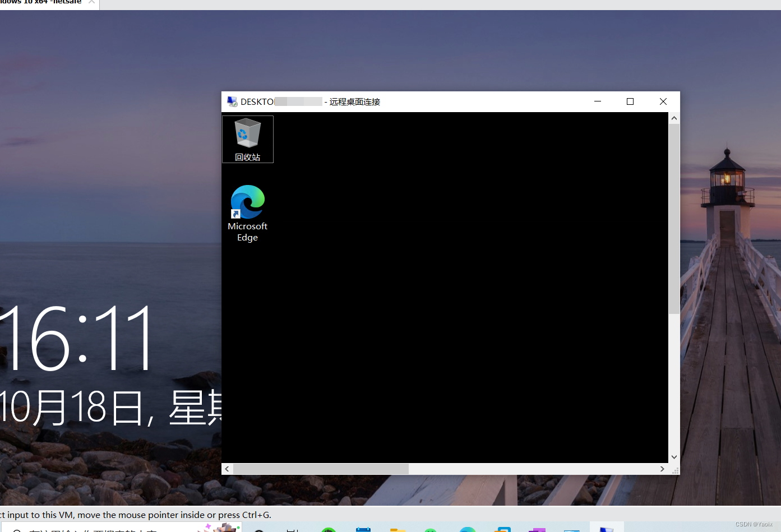The image size is (781, 532).
Task: Click the vertical scrollbar down arrow
Action: (x=674, y=457)
